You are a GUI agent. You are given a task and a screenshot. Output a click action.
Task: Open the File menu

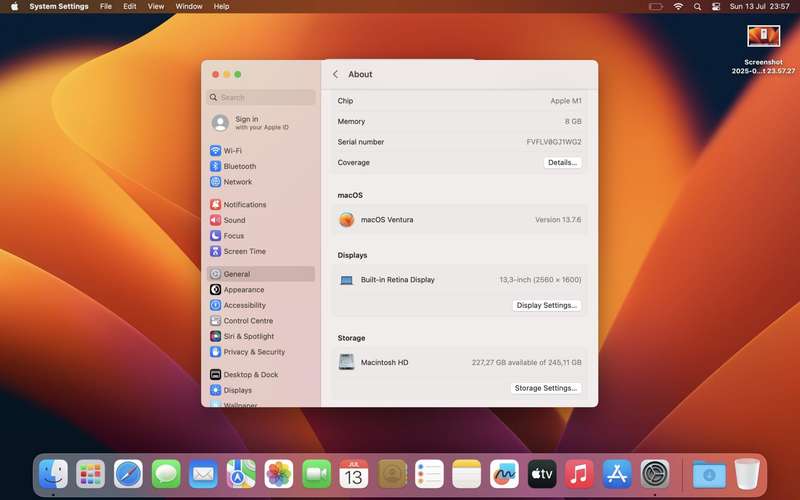(106, 6)
